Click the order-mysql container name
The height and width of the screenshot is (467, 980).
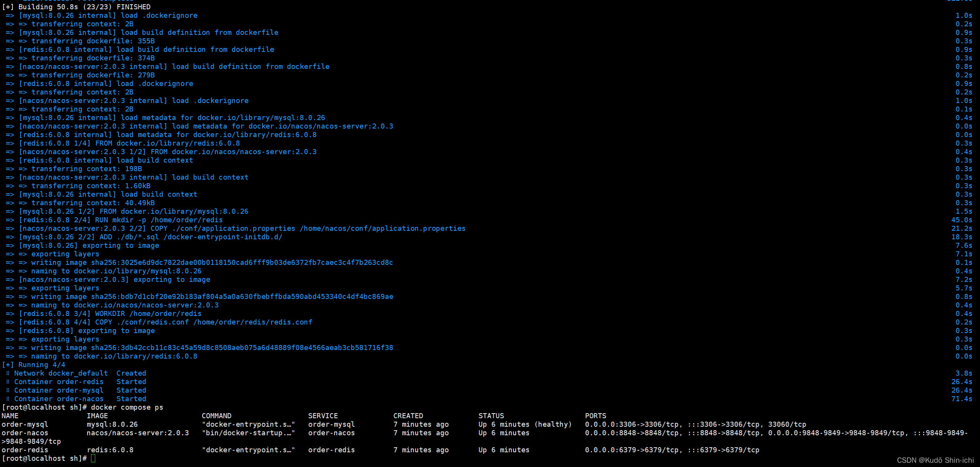tap(22, 424)
